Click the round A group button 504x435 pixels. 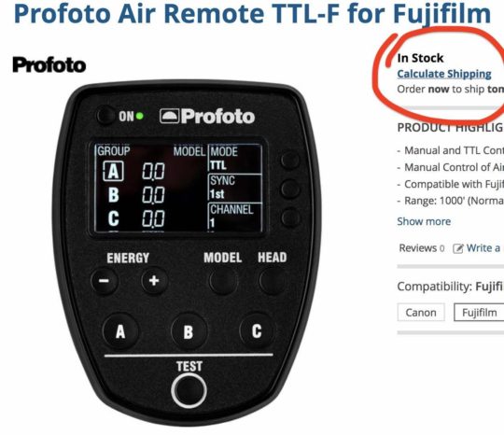click(120, 331)
